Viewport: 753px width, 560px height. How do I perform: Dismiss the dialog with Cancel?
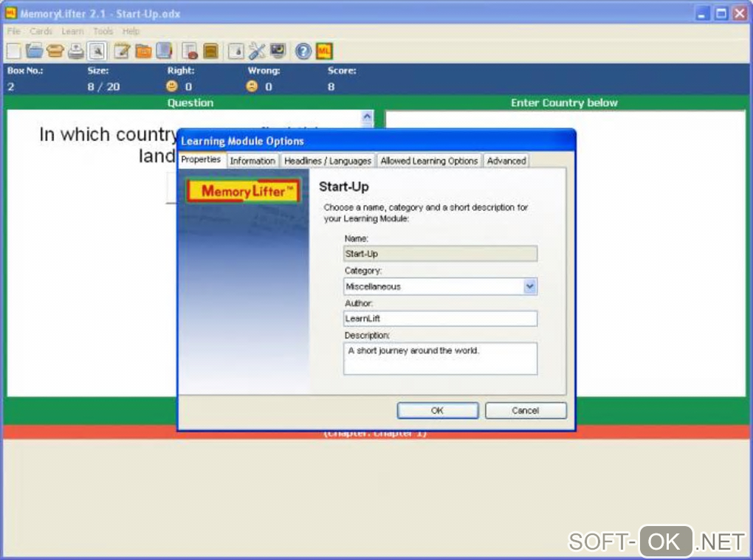coord(526,411)
